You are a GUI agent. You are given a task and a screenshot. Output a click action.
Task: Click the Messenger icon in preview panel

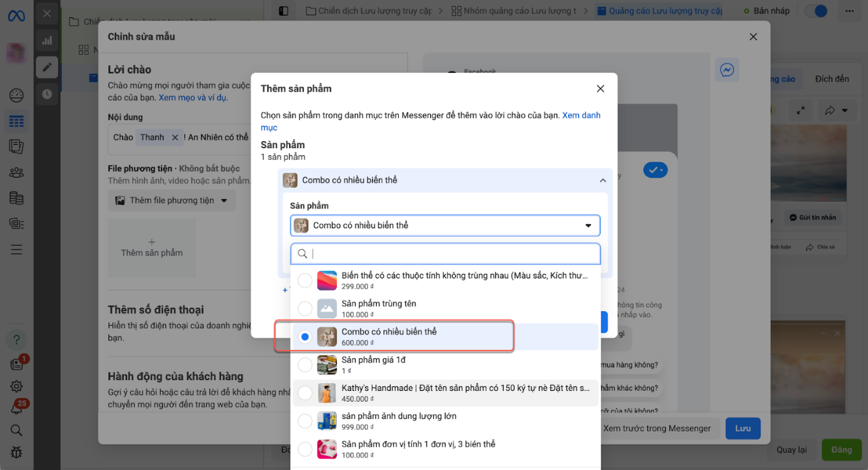(x=727, y=70)
